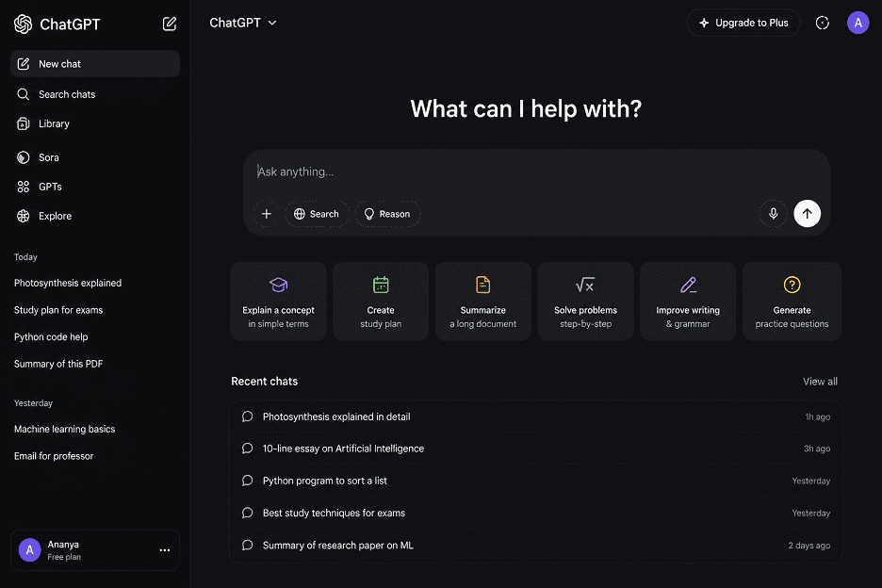This screenshot has height=588, width=882.
Task: Click View all recent chats link
Action: coord(820,382)
